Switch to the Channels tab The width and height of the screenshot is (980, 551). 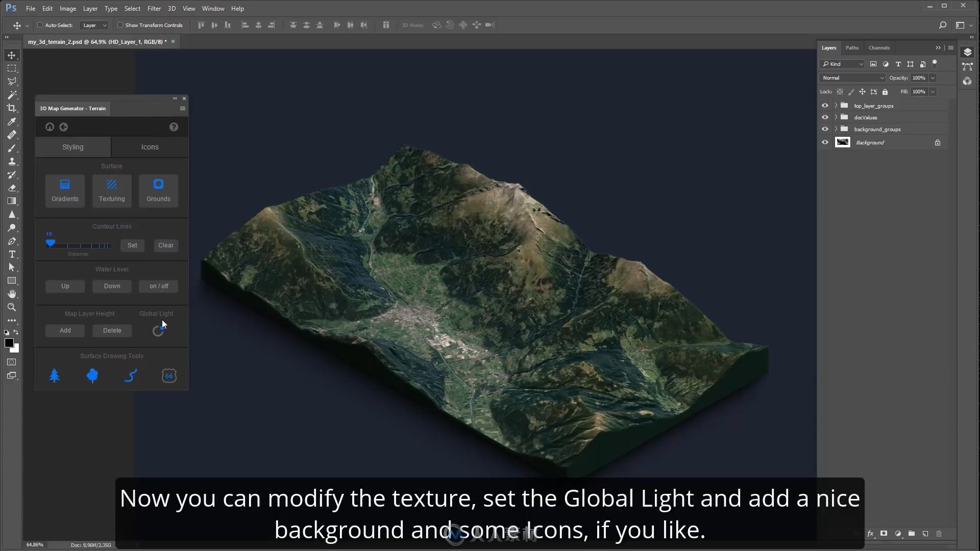tap(879, 48)
